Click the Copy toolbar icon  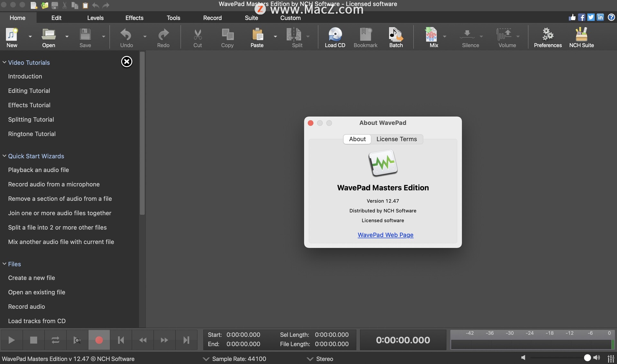pyautogui.click(x=228, y=34)
